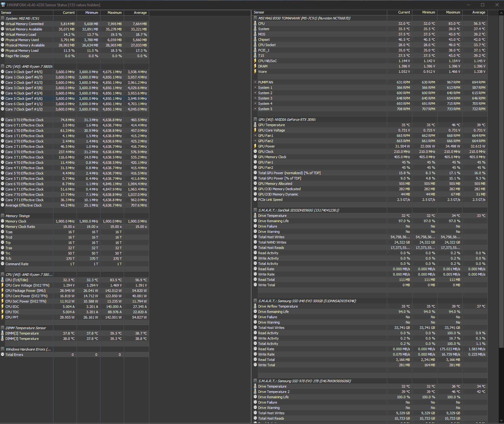
Task: Select the T15 temperature row
Action: coord(370,56)
